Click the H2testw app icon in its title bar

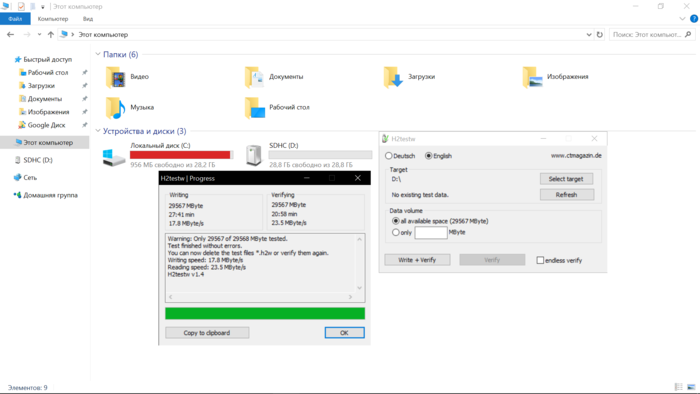(x=385, y=139)
